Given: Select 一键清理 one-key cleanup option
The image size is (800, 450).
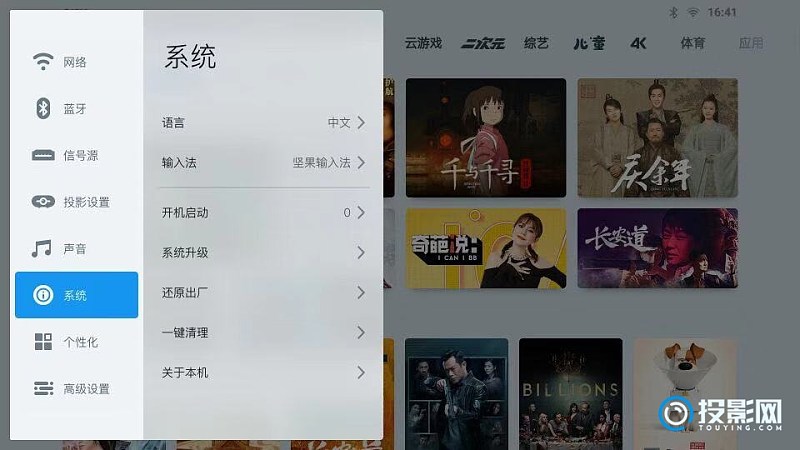Looking at the screenshot, I should [264, 333].
